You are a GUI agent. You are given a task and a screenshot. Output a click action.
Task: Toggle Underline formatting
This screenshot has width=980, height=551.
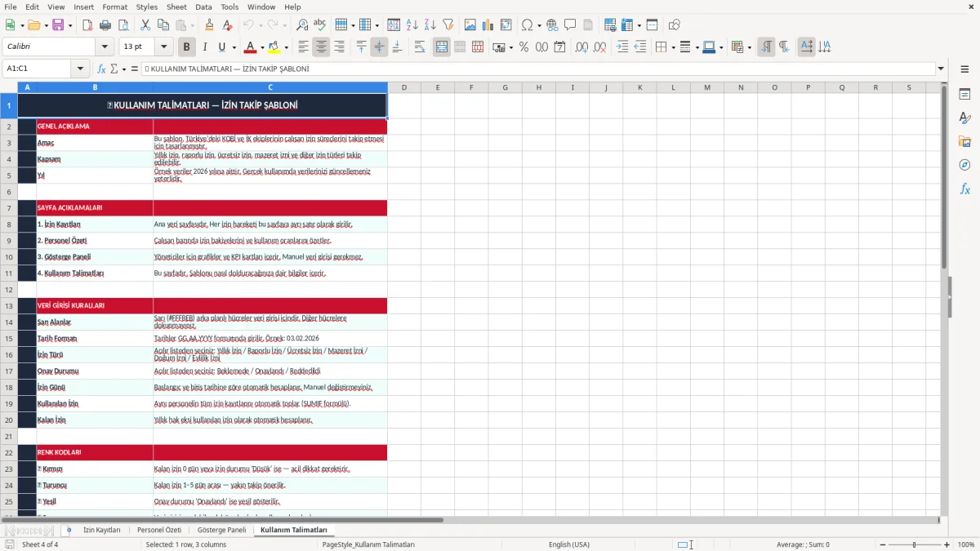point(221,47)
